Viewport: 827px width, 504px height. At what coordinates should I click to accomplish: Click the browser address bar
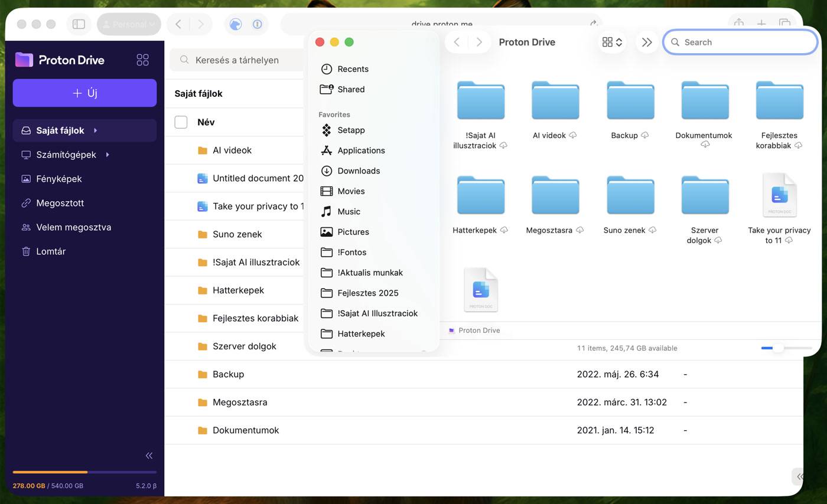click(441, 24)
